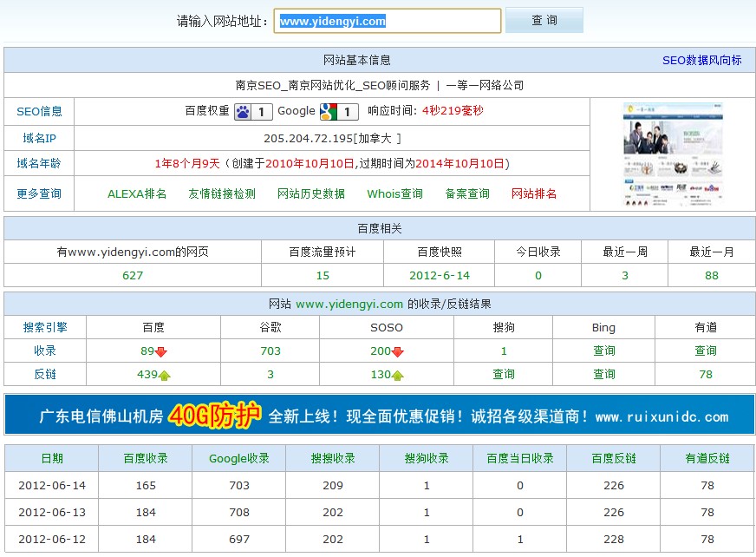Viewport: 756px width, 557px height.
Task: Click green up arrow beside SOSO 130
Action: point(398,375)
